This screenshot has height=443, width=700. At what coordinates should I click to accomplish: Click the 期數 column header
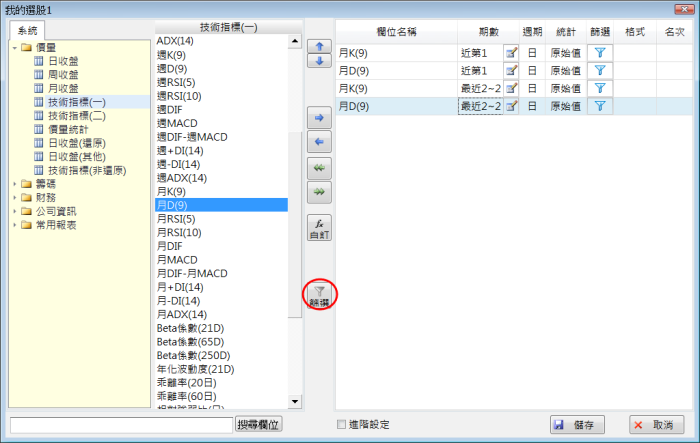click(x=488, y=32)
